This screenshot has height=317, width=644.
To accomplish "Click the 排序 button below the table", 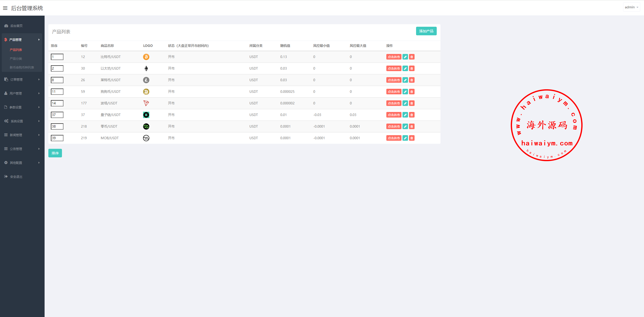I will pos(55,153).
